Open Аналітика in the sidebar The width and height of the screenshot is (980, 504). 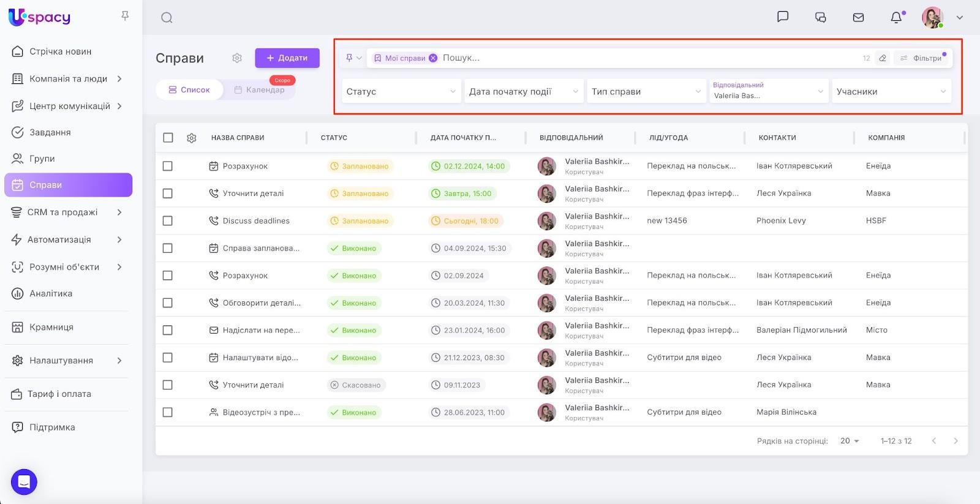coord(51,294)
